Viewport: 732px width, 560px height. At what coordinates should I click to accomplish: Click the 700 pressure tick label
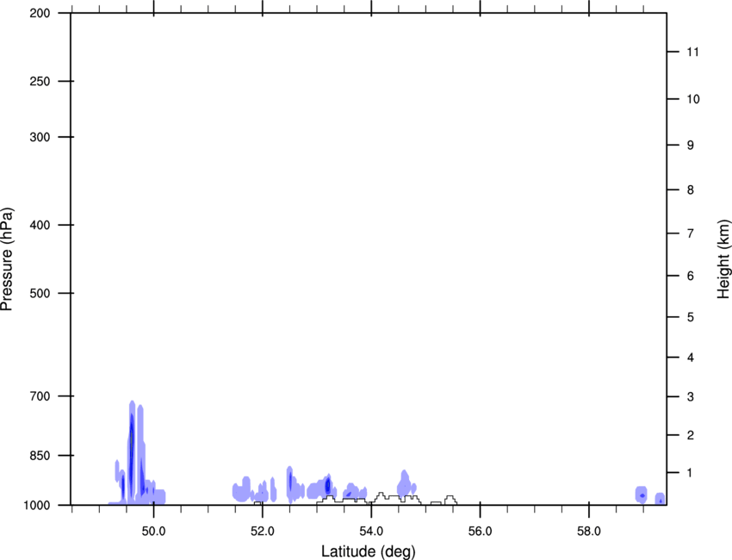coord(40,396)
